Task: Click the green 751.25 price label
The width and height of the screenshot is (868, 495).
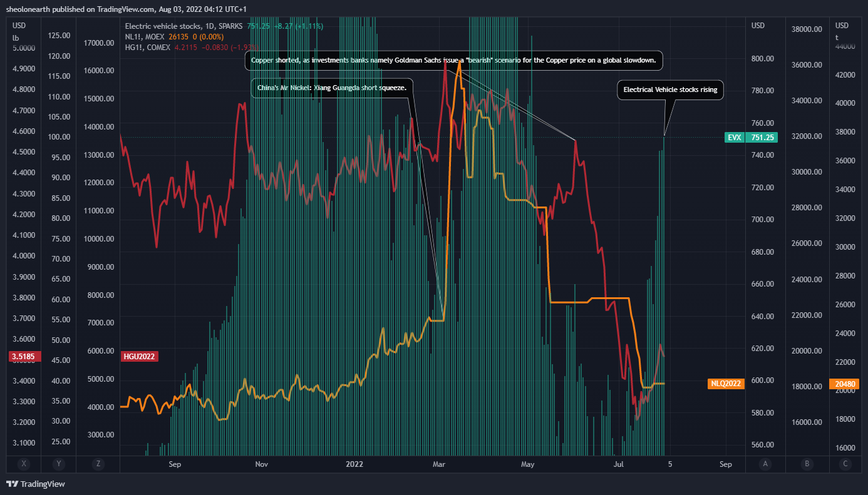Action: [x=762, y=138]
